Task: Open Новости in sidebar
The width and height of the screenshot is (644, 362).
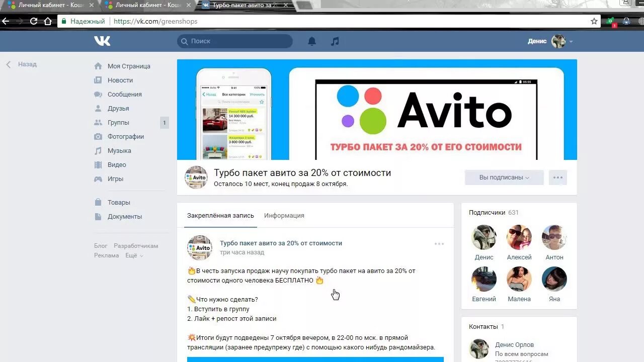Action: [x=120, y=80]
